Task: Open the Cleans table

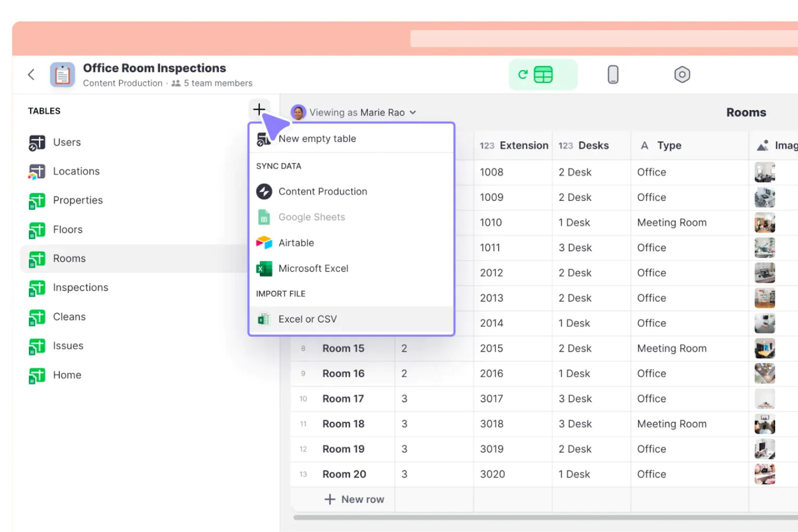Action: [135, 317]
